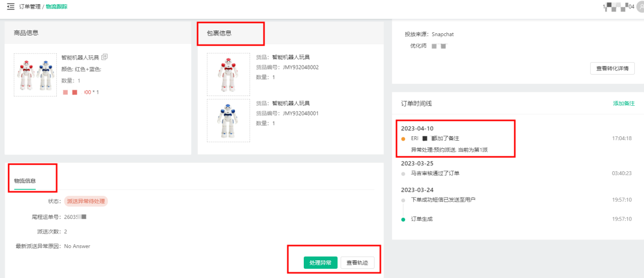The width and height of the screenshot is (644, 278).
Task: Switch to the 物流信息 tab
Action: click(x=25, y=181)
